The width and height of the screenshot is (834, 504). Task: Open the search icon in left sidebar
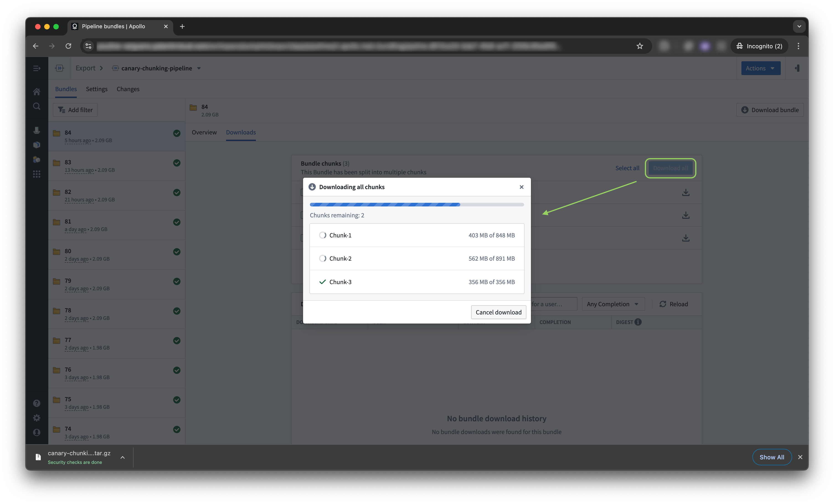tap(36, 106)
